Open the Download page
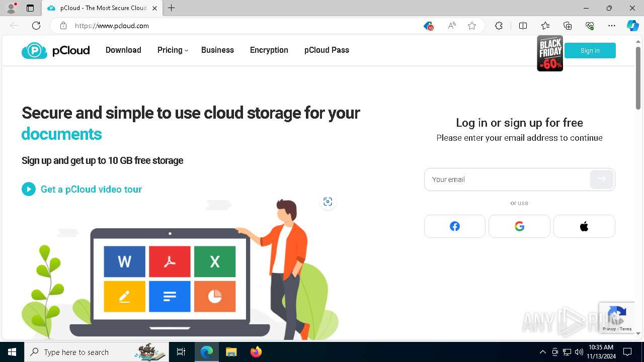The width and height of the screenshot is (644, 362). 123,50
